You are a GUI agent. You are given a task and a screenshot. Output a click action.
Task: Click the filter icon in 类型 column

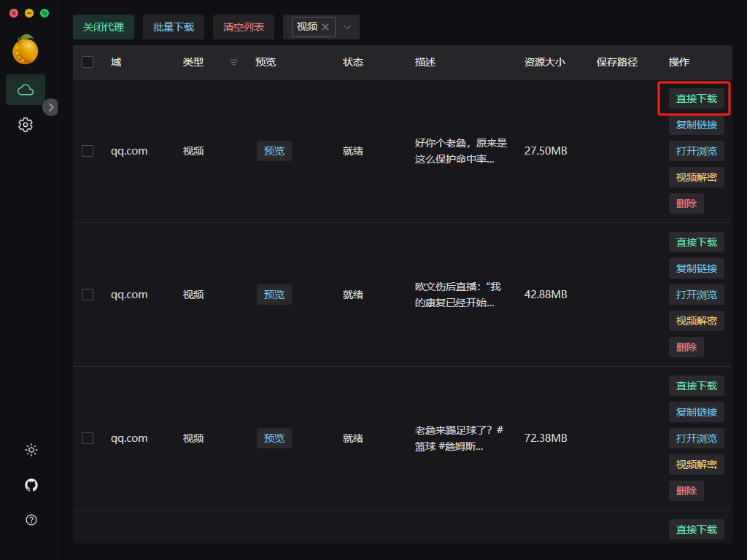tap(233, 63)
